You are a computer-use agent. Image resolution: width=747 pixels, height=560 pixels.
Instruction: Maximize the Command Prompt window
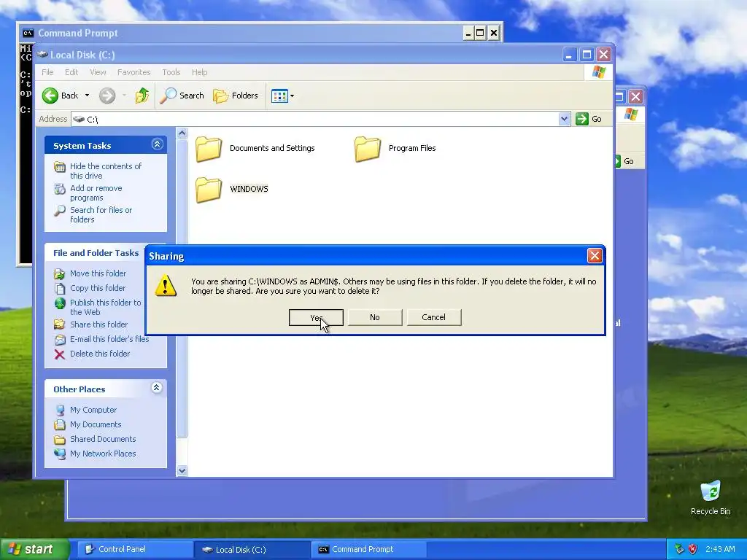pyautogui.click(x=481, y=33)
